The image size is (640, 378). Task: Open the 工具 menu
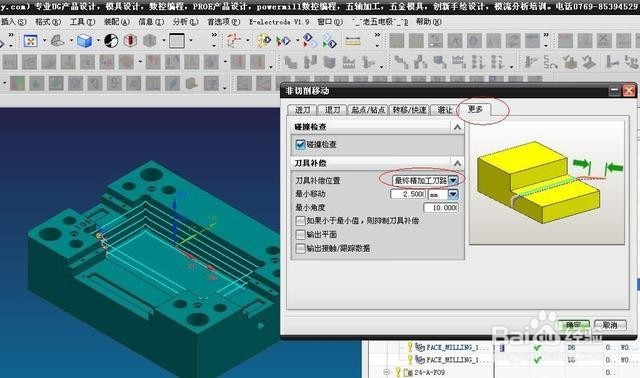pyautogui.click(x=82, y=22)
